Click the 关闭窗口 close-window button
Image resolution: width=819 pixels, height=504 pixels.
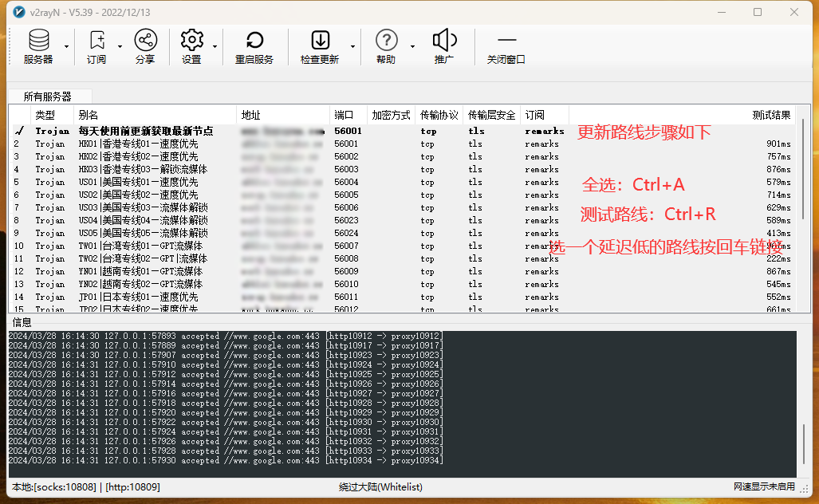[x=506, y=40]
